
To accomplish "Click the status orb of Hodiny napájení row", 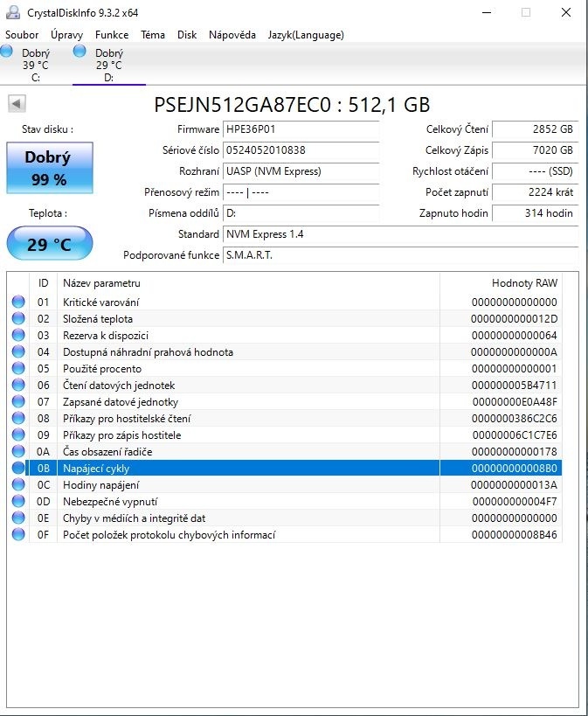I will click(x=18, y=484).
